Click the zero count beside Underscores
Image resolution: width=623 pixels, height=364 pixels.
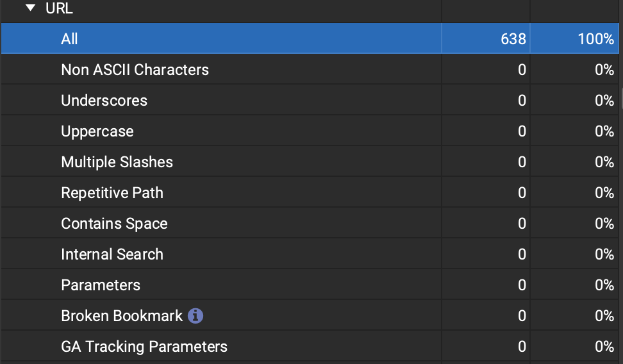(522, 101)
